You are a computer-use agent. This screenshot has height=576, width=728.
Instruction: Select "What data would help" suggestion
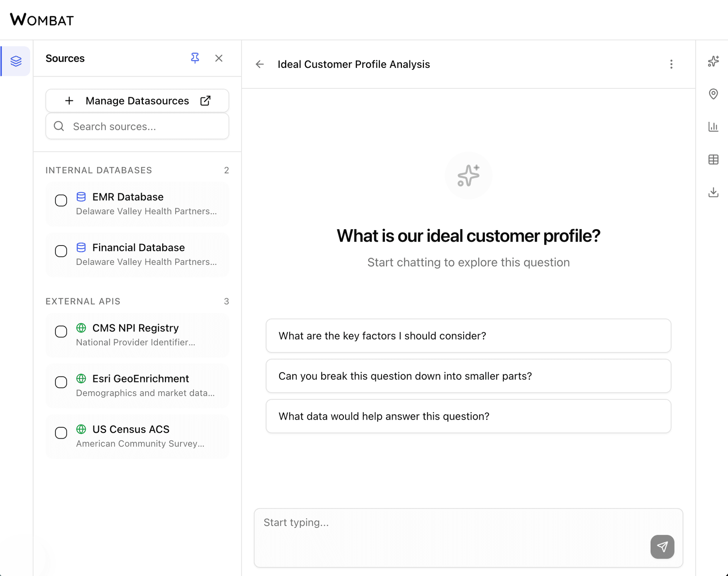click(468, 416)
